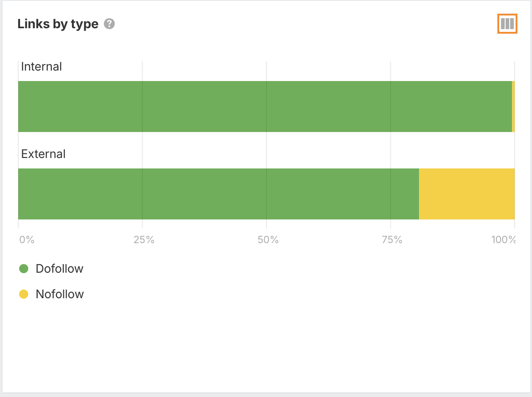
Task: Click the Links by type heading
Action: (x=58, y=24)
